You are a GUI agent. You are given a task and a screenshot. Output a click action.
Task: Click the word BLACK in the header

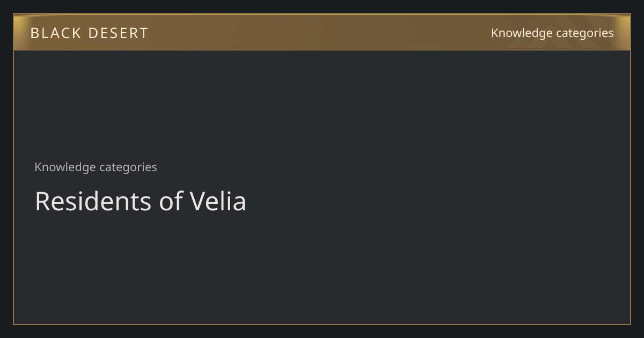[x=55, y=33]
